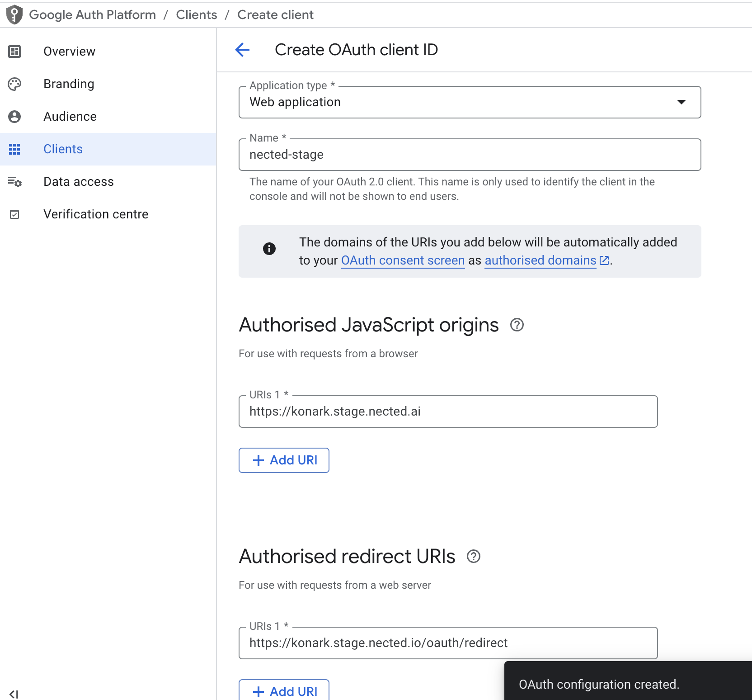Image resolution: width=752 pixels, height=700 pixels.
Task: Go back using the blue arrow
Action: tap(243, 50)
